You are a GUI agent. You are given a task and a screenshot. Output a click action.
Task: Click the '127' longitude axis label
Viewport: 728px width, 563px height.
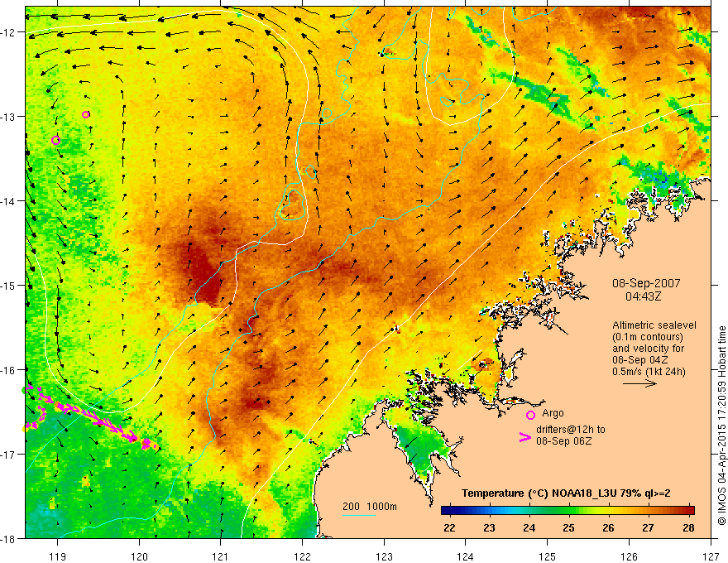711,556
